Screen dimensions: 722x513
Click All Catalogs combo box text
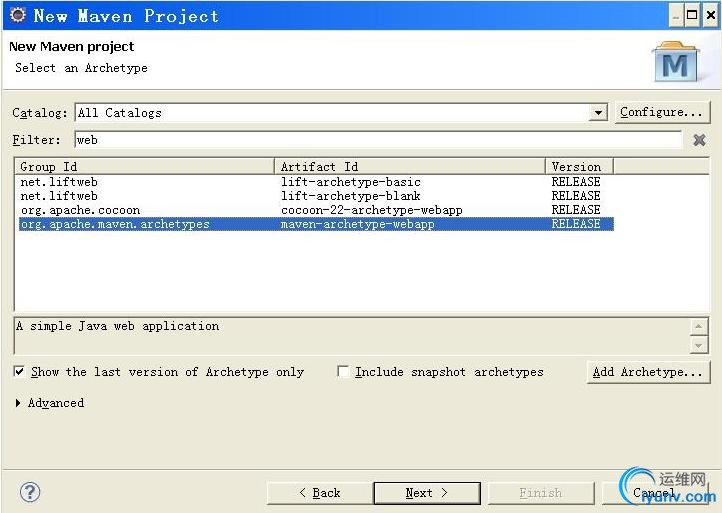pyautogui.click(x=120, y=113)
